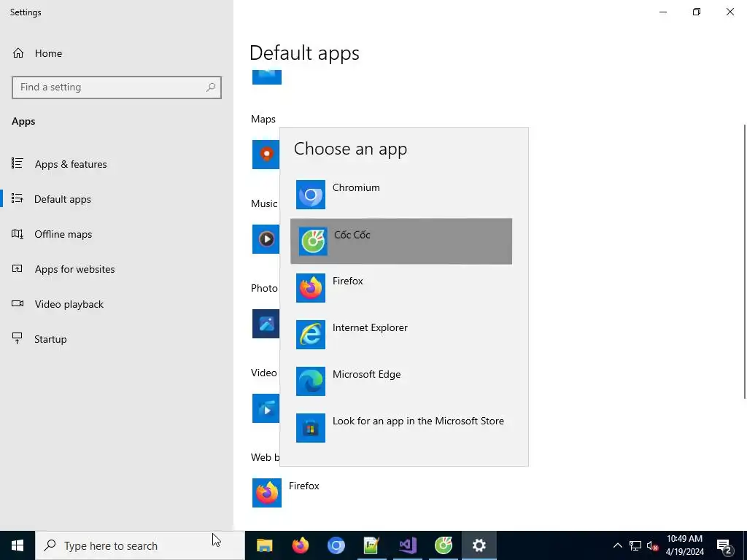Click the muted volume tray icon
This screenshot has height=560, width=747.
[652, 545]
